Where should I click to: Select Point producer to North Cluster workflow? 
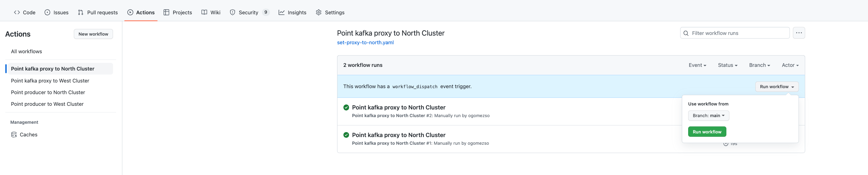tap(48, 92)
